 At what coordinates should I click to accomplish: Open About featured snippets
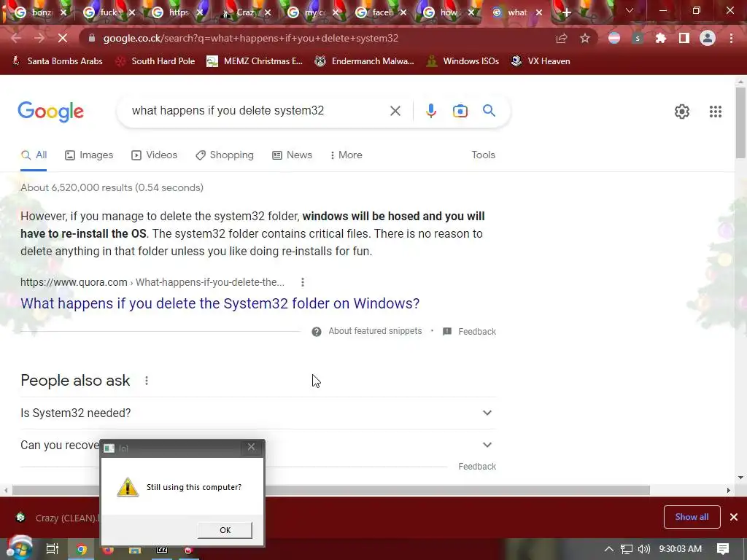coord(367,332)
